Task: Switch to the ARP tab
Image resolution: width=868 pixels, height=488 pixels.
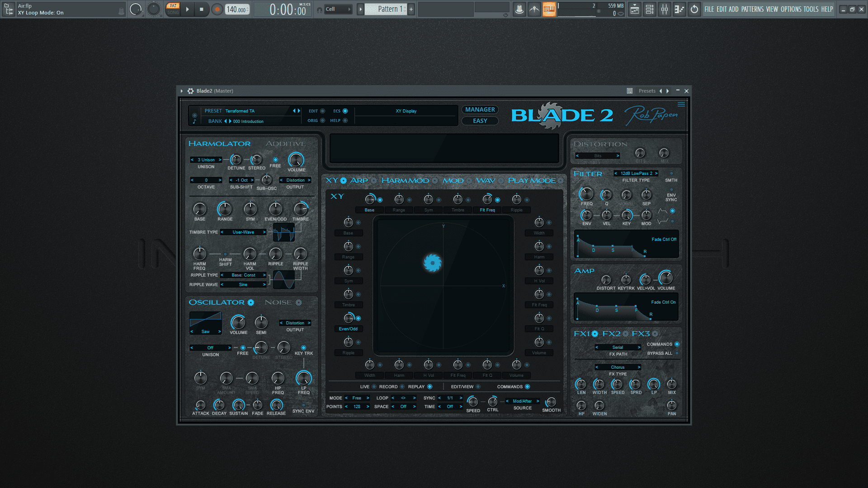Action: (359, 180)
